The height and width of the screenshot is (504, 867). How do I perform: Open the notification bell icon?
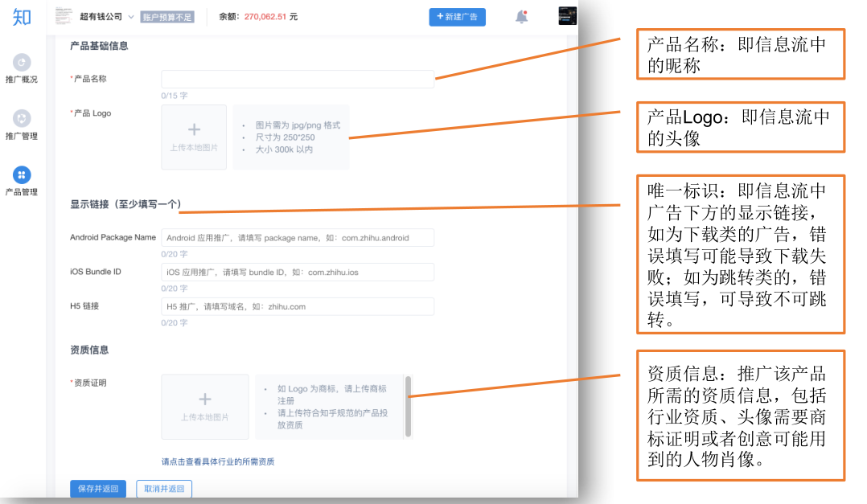(522, 17)
